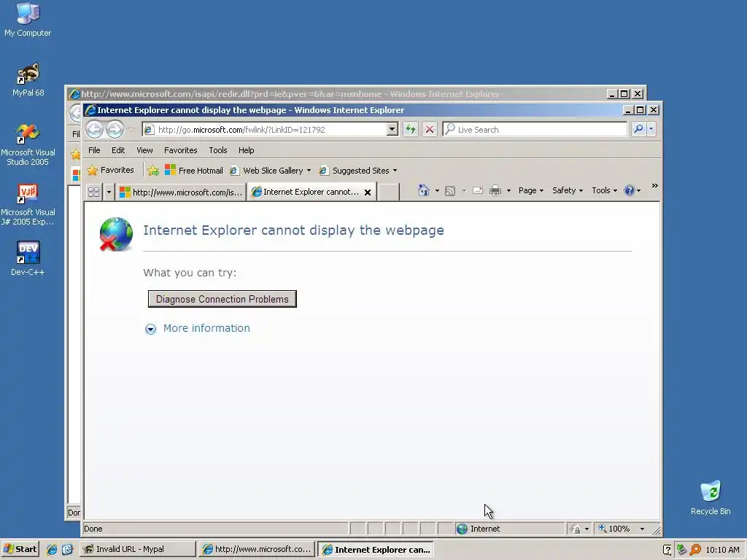
Task: Open Web Slice Gallery favorite
Action: (x=267, y=171)
